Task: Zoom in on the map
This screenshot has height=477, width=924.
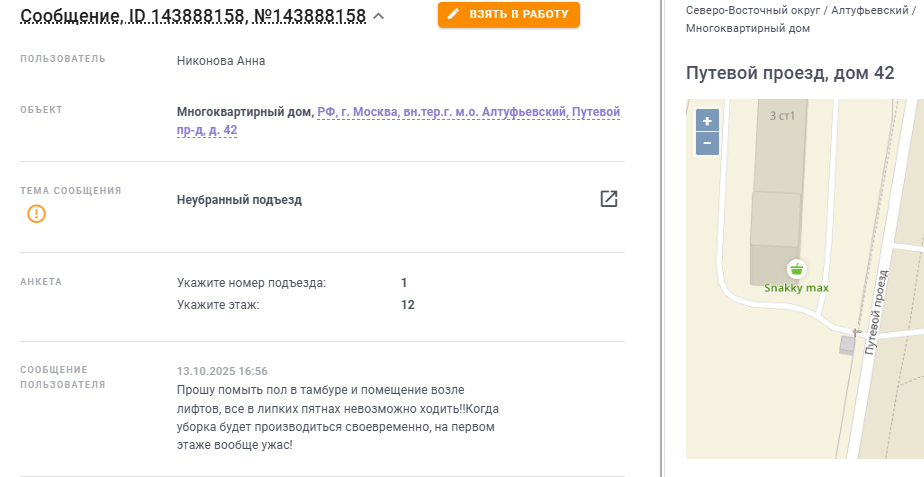Action: 707,121
